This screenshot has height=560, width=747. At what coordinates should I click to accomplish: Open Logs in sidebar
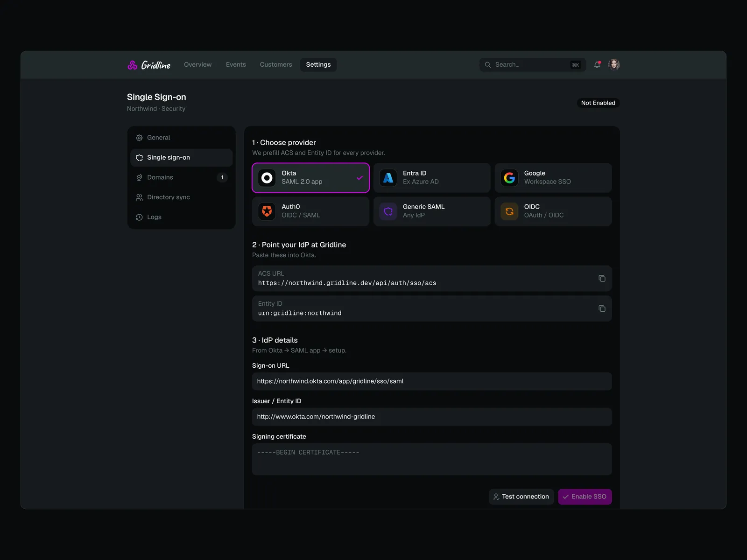pyautogui.click(x=181, y=217)
